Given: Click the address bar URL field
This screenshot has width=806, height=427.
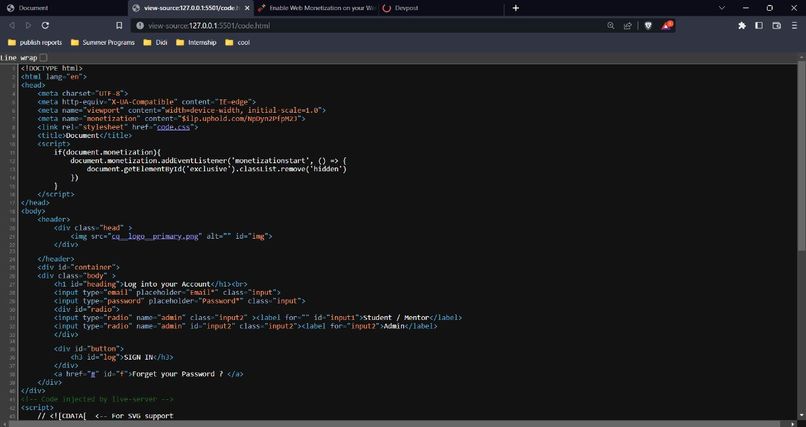Looking at the screenshot, I should 370,25.
